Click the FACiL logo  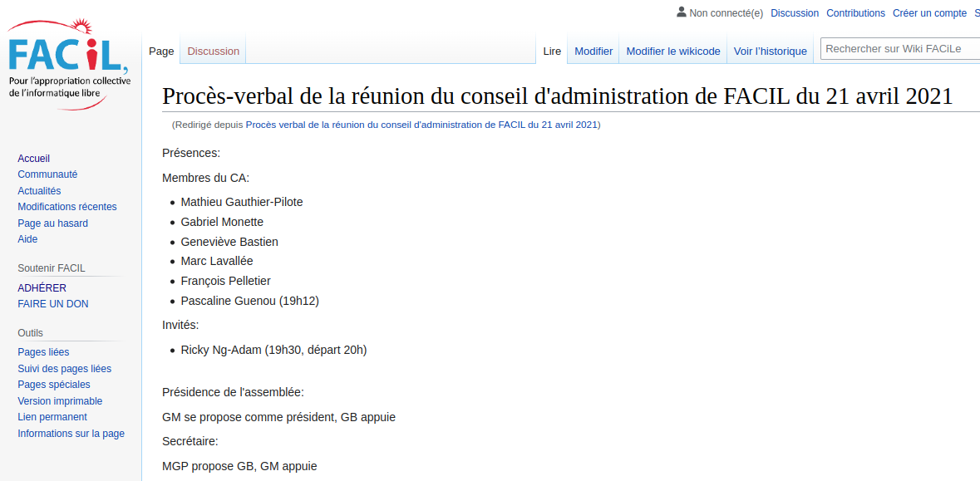[x=69, y=64]
